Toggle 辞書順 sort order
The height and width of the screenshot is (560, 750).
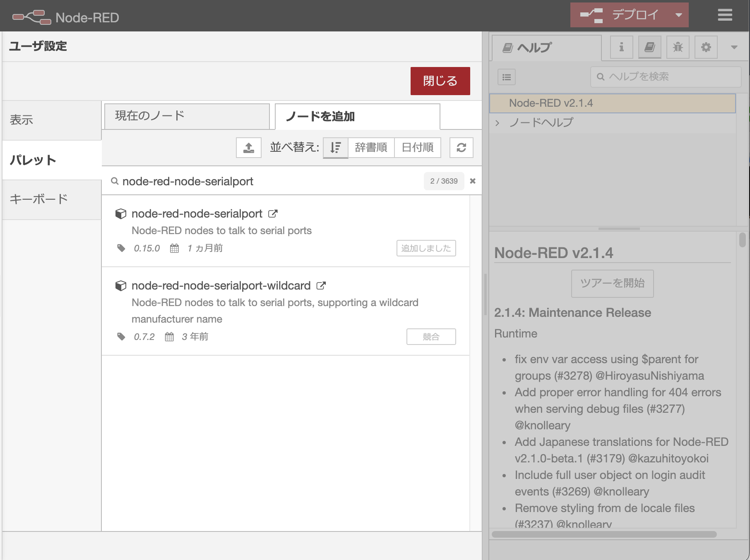371,147
